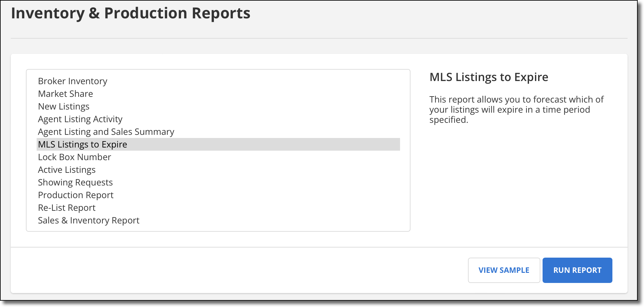Click the report description text
Viewport: 644px width, 307px height.
[x=516, y=109]
